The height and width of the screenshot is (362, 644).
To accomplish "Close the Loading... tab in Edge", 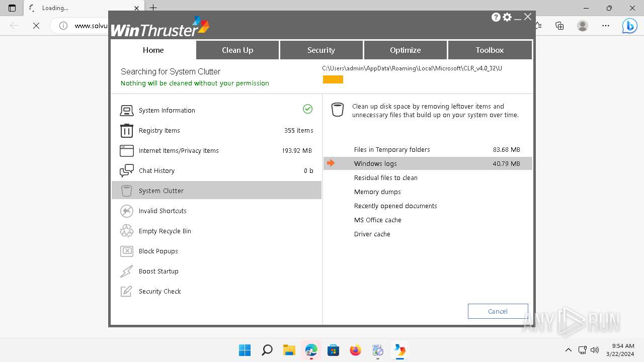I will coord(137,8).
